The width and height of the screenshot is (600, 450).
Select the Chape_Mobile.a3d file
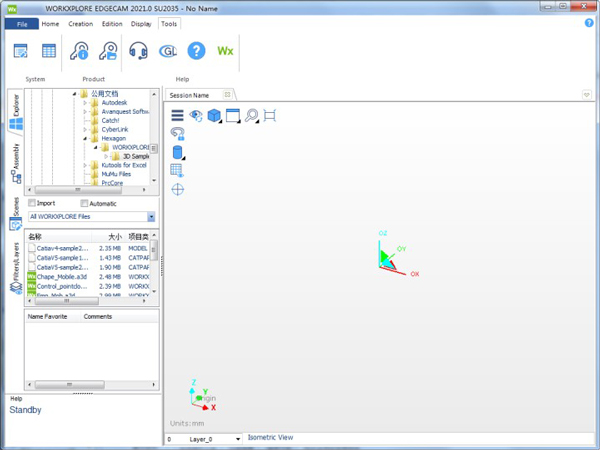(64, 277)
